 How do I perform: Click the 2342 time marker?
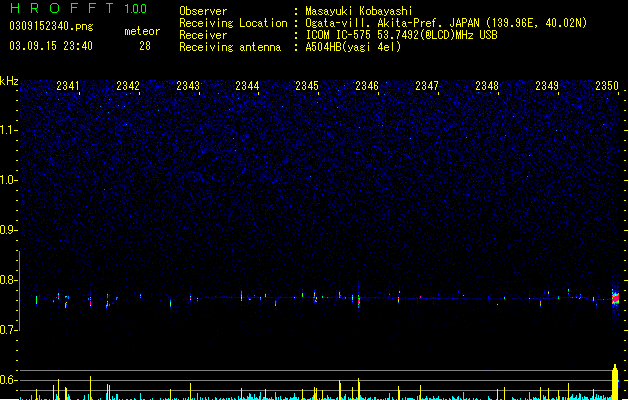click(128, 86)
